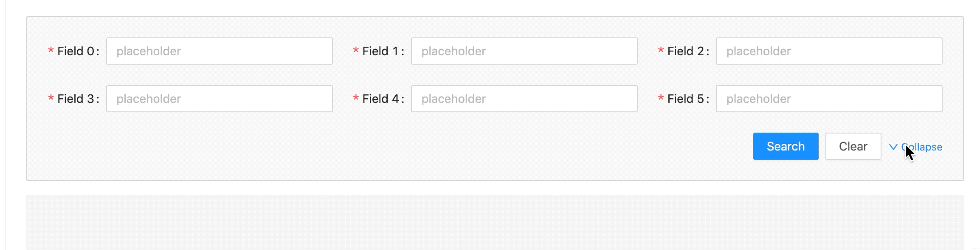Click the "Field 3" label text
This screenshot has height=250, width=980.
point(76,99)
